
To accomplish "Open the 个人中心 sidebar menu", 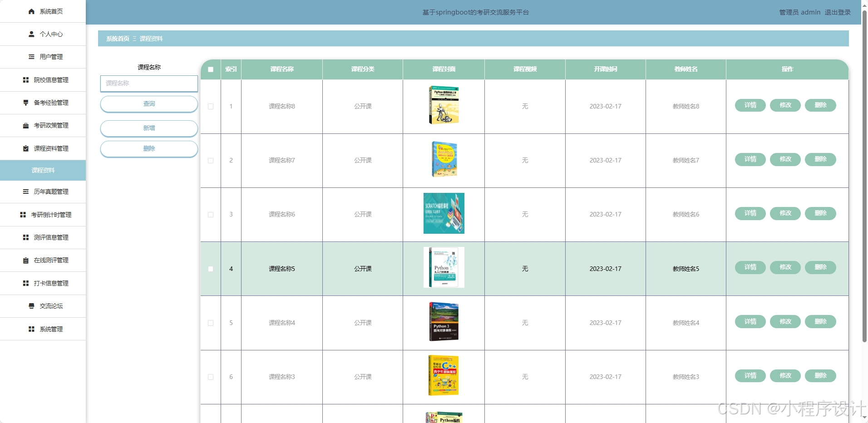I will tap(43, 34).
